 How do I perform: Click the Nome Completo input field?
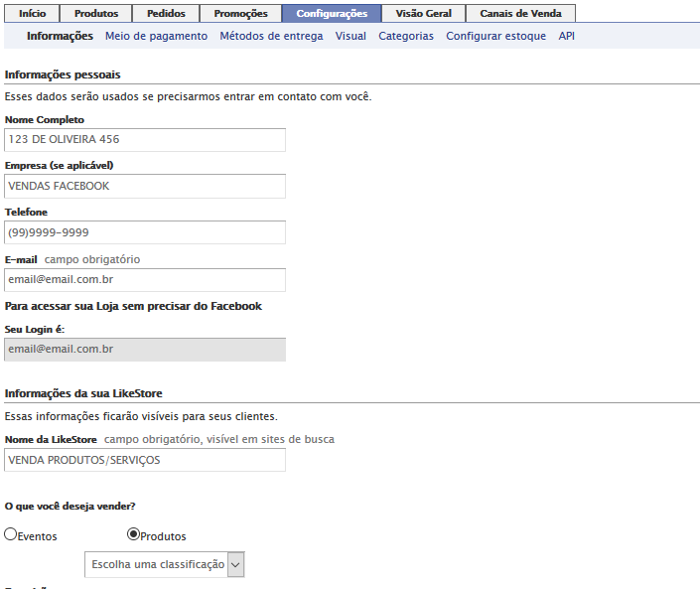click(145, 140)
